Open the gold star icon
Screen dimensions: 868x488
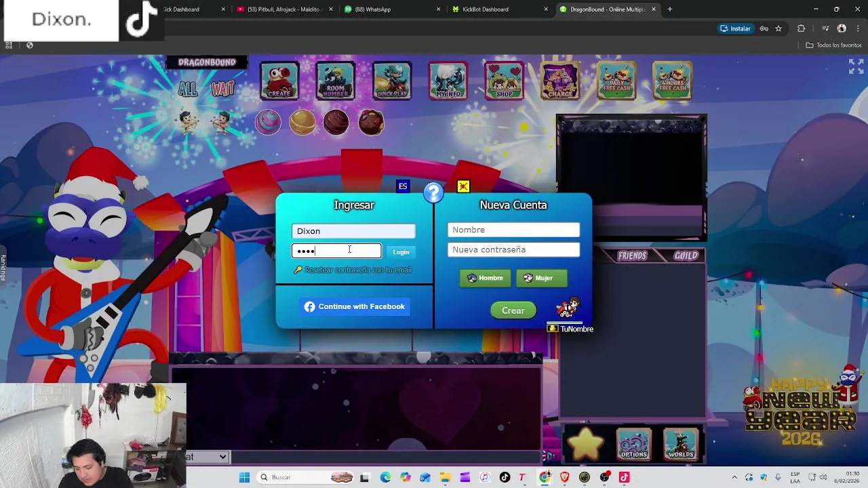point(585,444)
